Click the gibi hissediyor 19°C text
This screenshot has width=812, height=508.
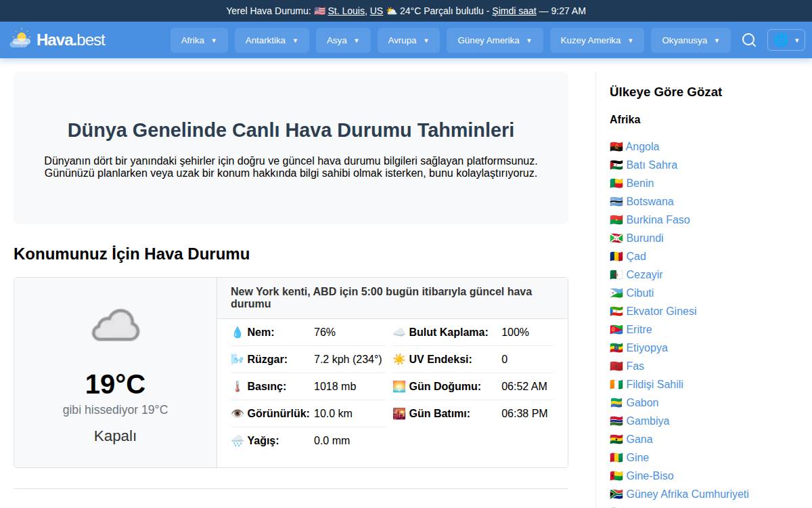click(x=115, y=410)
